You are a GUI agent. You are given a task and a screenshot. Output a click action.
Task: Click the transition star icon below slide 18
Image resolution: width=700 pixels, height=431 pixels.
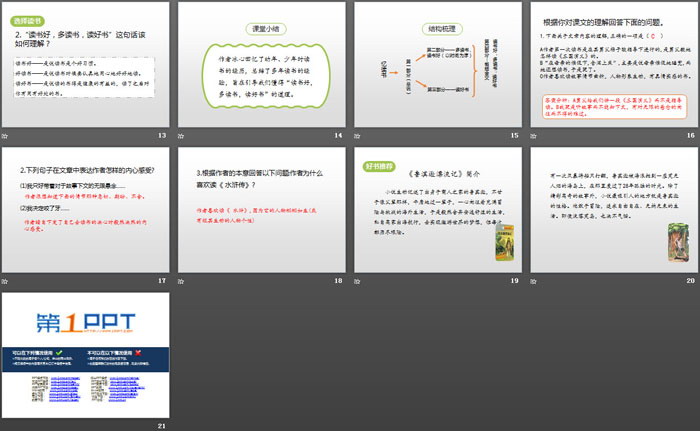pos(181,282)
